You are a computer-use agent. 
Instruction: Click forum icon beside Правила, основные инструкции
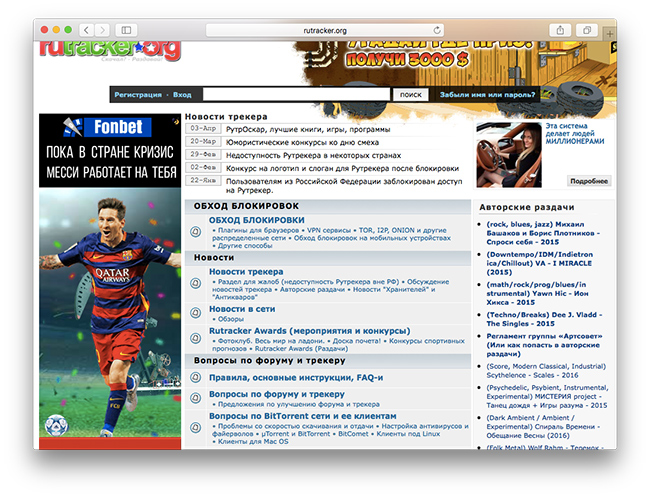(x=196, y=378)
